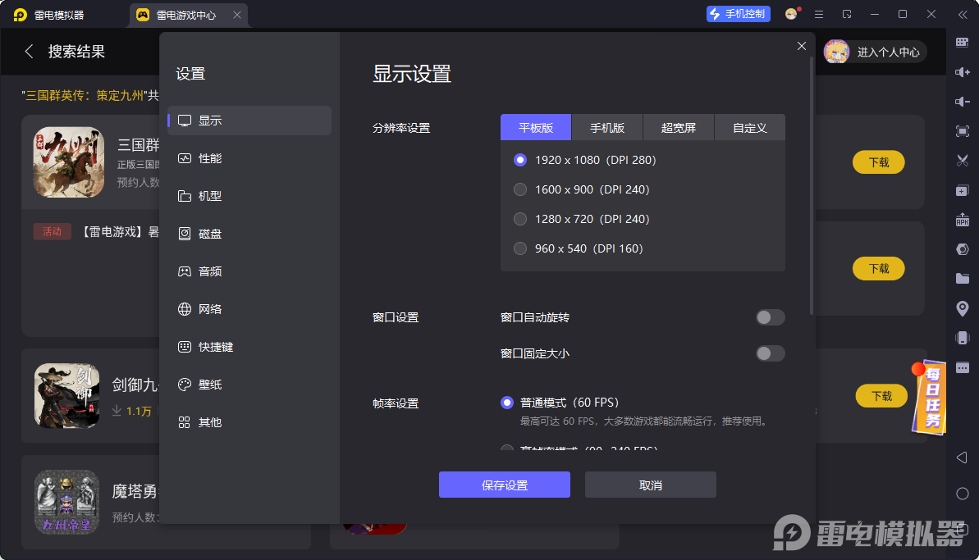979x560 pixels.
Task: Select 普通模式 60 FPS frame rate
Action: coord(507,403)
